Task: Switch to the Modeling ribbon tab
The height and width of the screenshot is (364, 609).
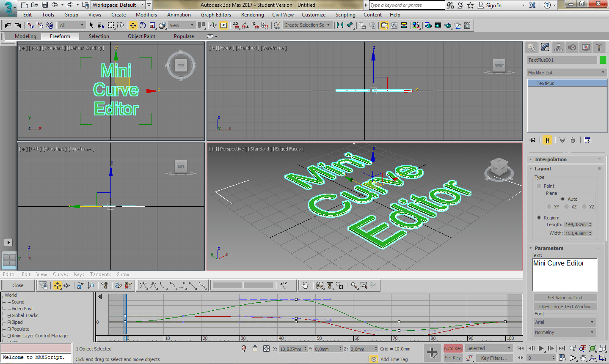Action: point(25,36)
